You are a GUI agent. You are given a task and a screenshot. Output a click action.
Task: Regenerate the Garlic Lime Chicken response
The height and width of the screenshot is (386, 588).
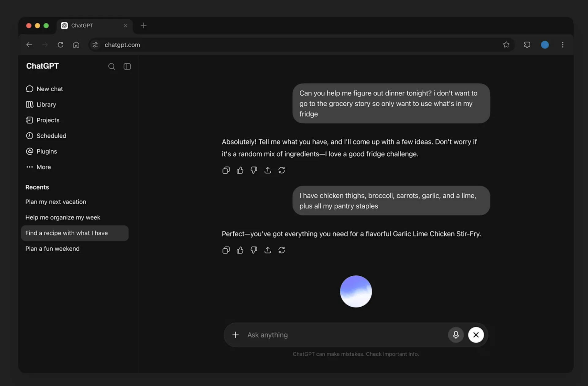pyautogui.click(x=282, y=250)
